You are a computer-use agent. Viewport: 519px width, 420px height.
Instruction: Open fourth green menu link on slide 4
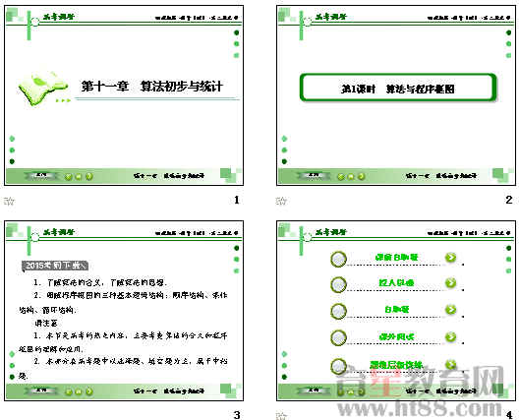click(396, 336)
